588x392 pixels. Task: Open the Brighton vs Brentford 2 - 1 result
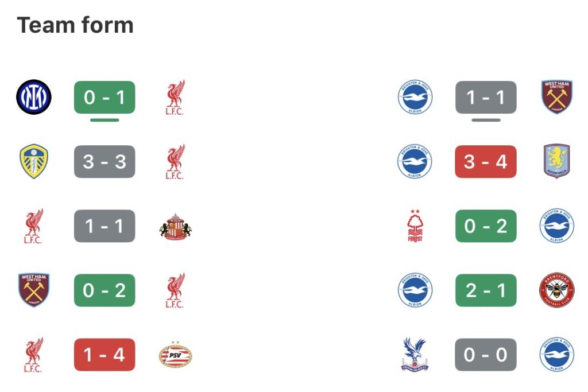(486, 290)
